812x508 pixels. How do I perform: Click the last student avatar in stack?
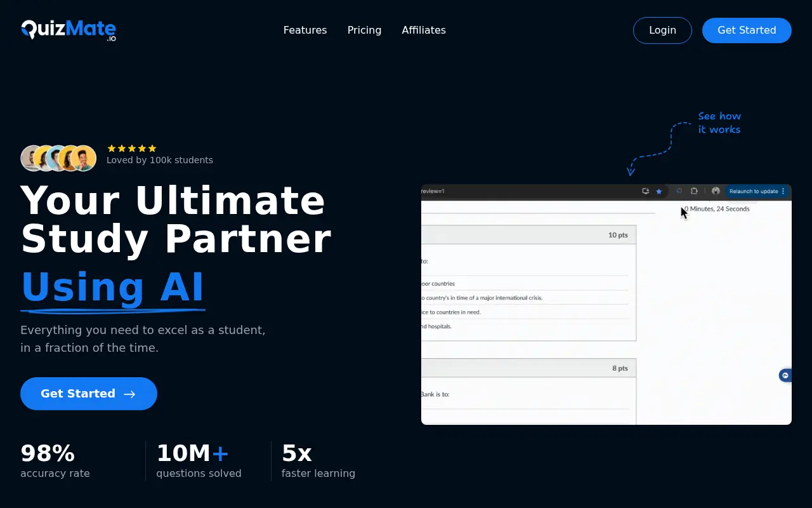pos(84,158)
